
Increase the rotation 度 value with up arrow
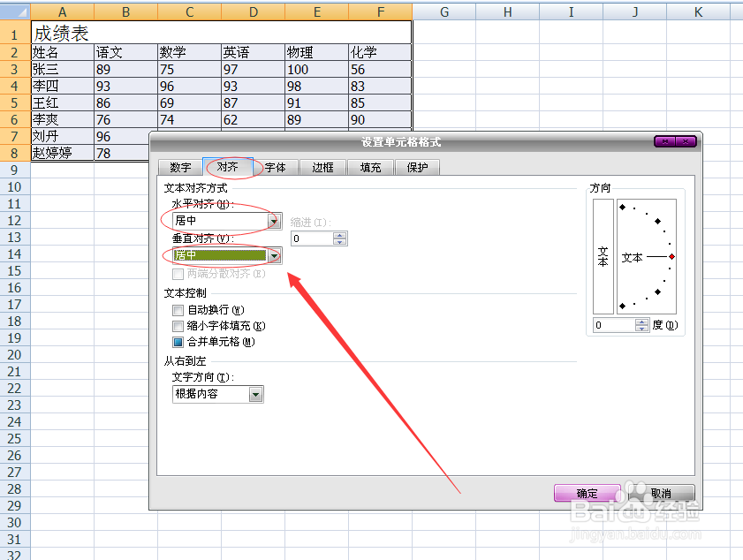point(642,321)
